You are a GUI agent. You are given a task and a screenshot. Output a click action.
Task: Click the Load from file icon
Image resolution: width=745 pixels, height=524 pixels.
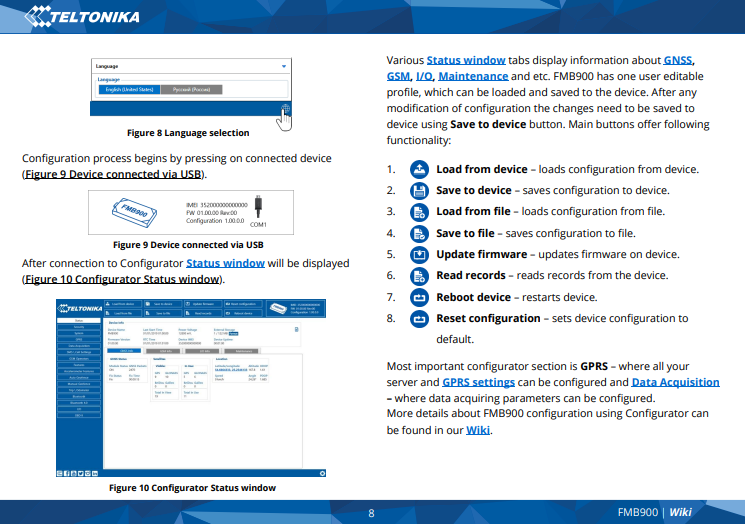[420, 211]
